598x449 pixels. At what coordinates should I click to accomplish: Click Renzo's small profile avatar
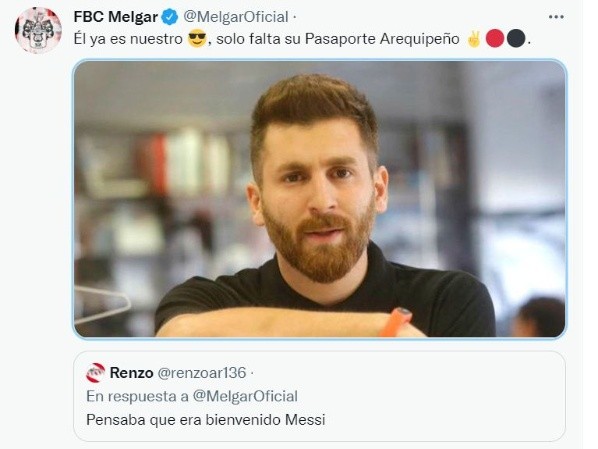pyautogui.click(x=95, y=373)
